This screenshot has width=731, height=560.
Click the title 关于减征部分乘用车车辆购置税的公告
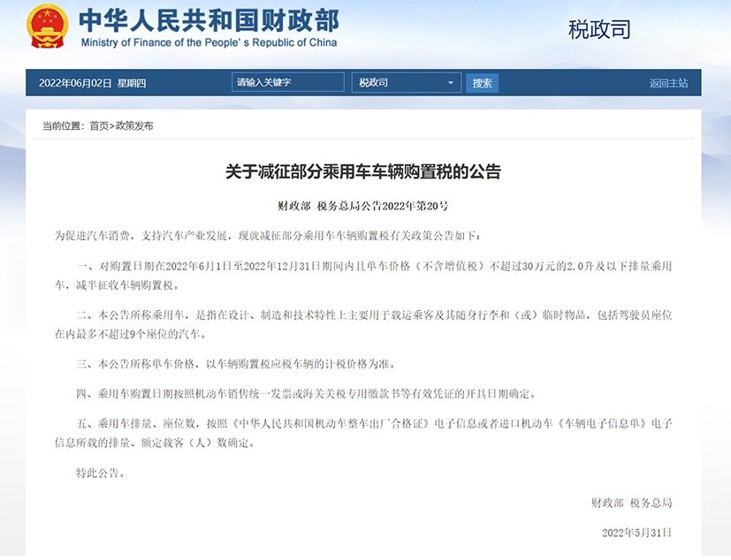coord(363,171)
